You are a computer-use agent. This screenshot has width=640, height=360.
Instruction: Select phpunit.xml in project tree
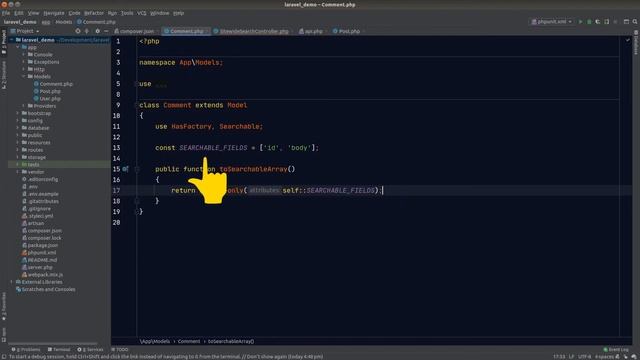(39, 253)
